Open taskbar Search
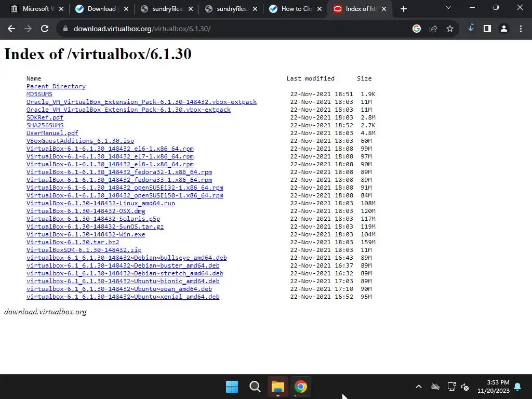Image resolution: width=532 pixels, height=399 pixels. pos(255,387)
